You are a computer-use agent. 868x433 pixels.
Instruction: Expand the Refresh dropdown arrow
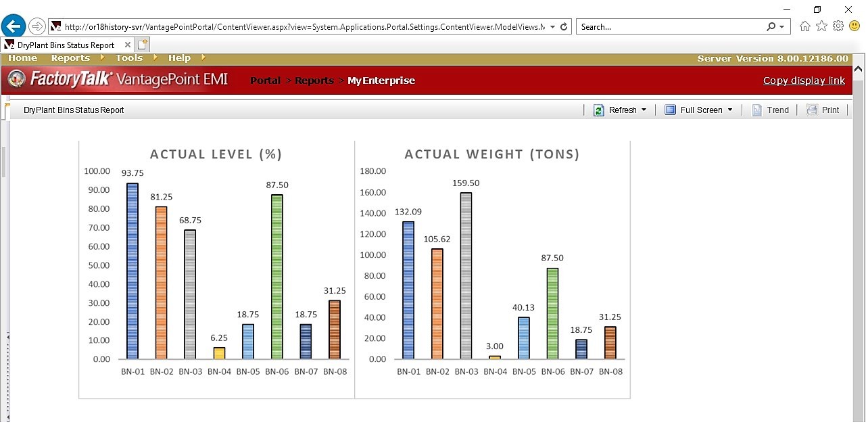[x=644, y=110]
